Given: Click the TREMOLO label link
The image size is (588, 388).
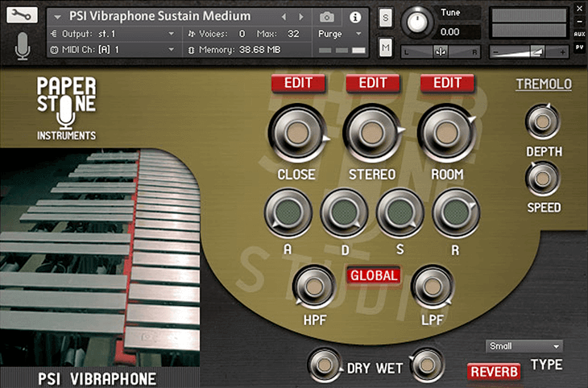Looking at the screenshot, I should (544, 85).
